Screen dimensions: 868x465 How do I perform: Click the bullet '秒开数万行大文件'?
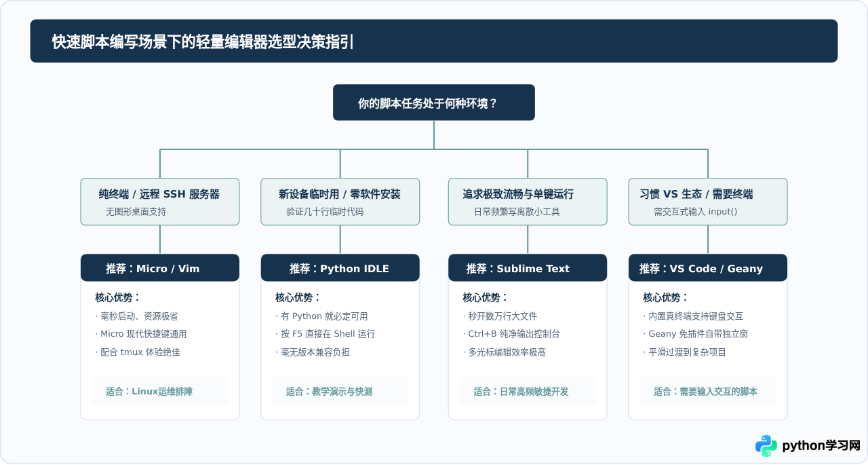click(500, 316)
